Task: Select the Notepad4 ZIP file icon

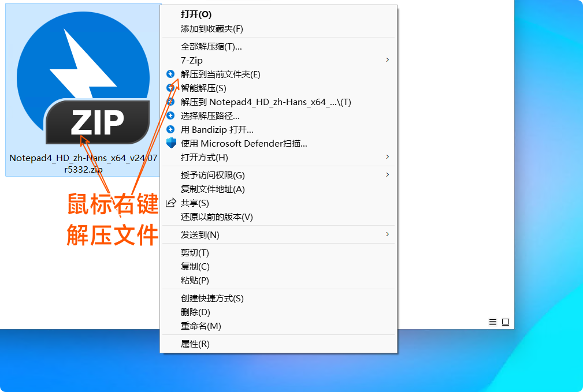Action: [x=83, y=78]
